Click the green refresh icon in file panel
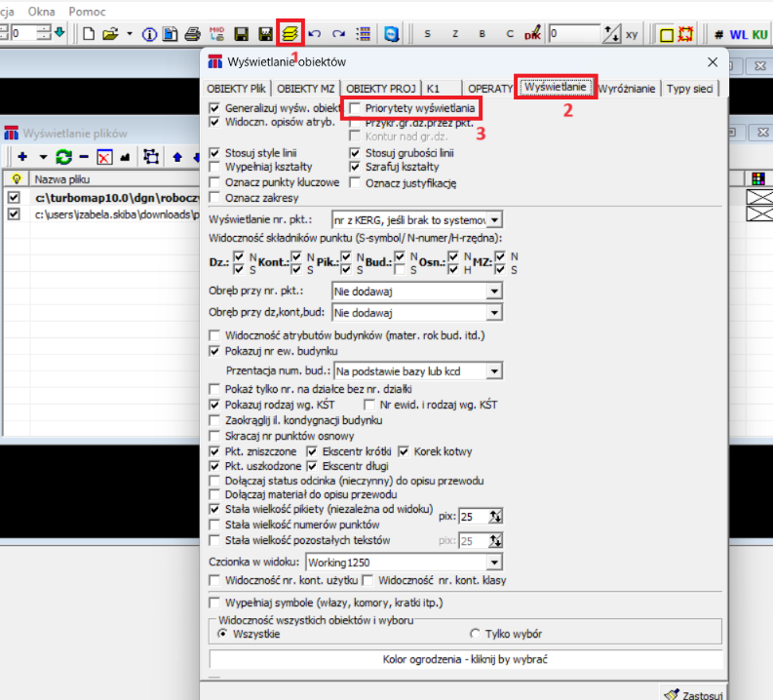This screenshot has width=773, height=700. tap(63, 156)
